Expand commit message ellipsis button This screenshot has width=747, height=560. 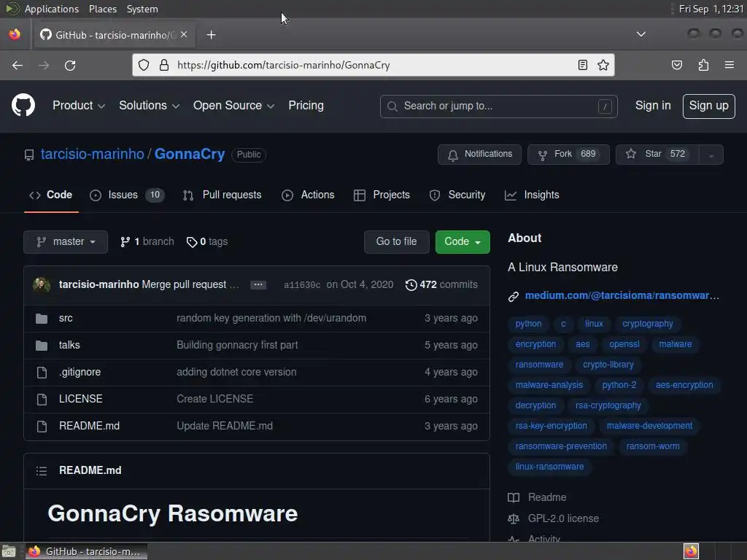pyautogui.click(x=258, y=285)
